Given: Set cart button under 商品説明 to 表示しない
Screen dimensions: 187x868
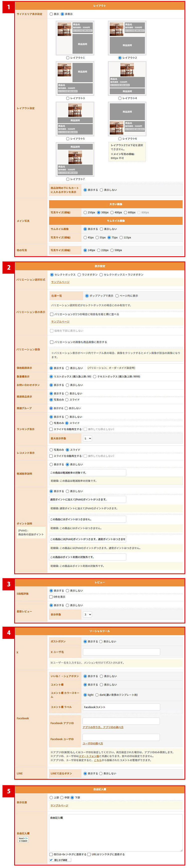Looking at the screenshot, I should [x=101, y=190].
